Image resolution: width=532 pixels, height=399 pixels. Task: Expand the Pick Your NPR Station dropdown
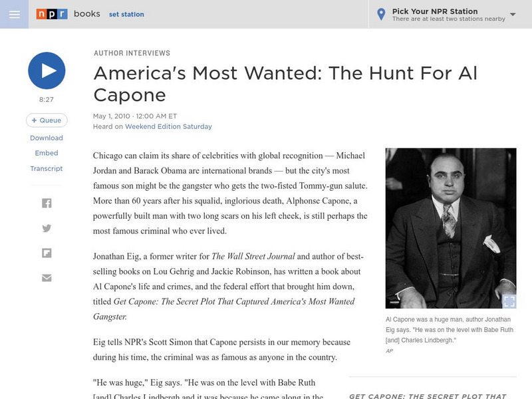[513, 14]
